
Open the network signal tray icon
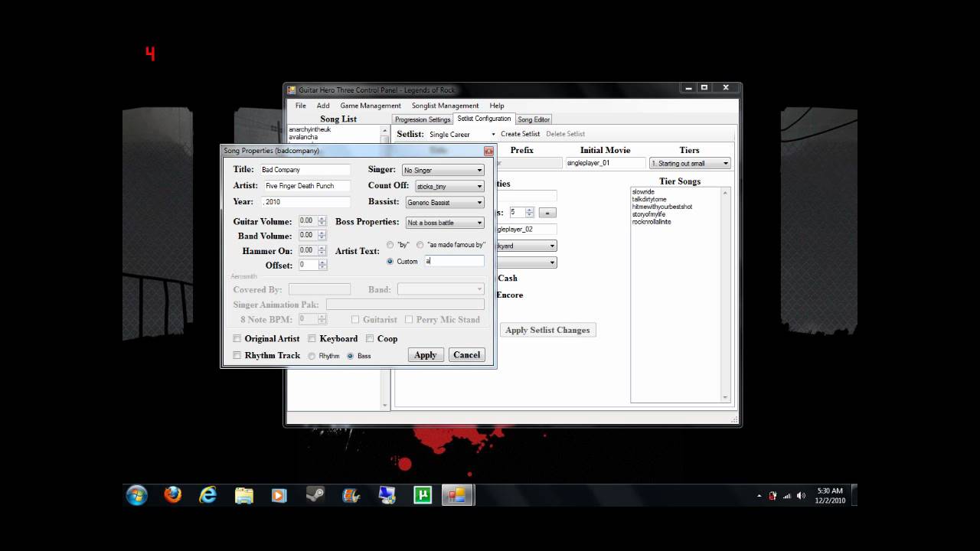[x=787, y=496]
